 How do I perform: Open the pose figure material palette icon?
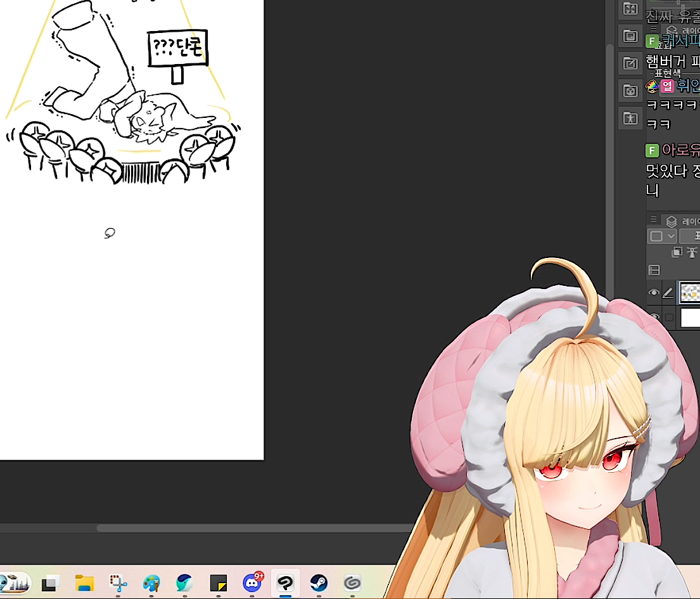pos(630,118)
